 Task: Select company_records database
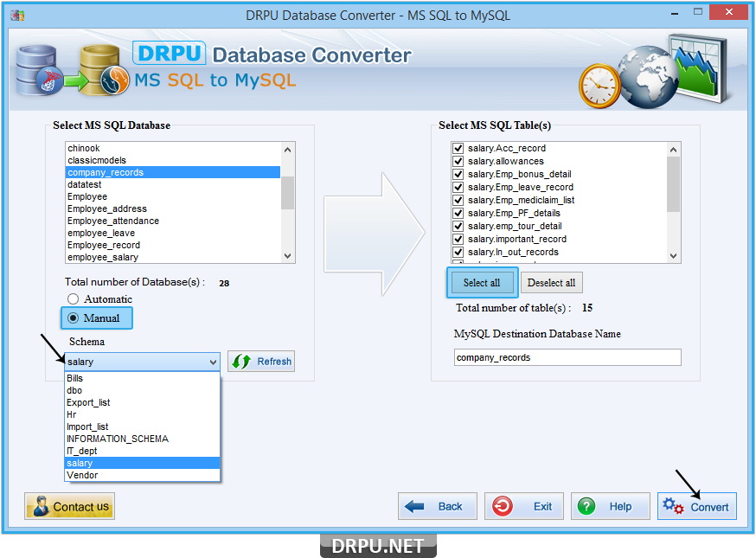click(x=173, y=172)
